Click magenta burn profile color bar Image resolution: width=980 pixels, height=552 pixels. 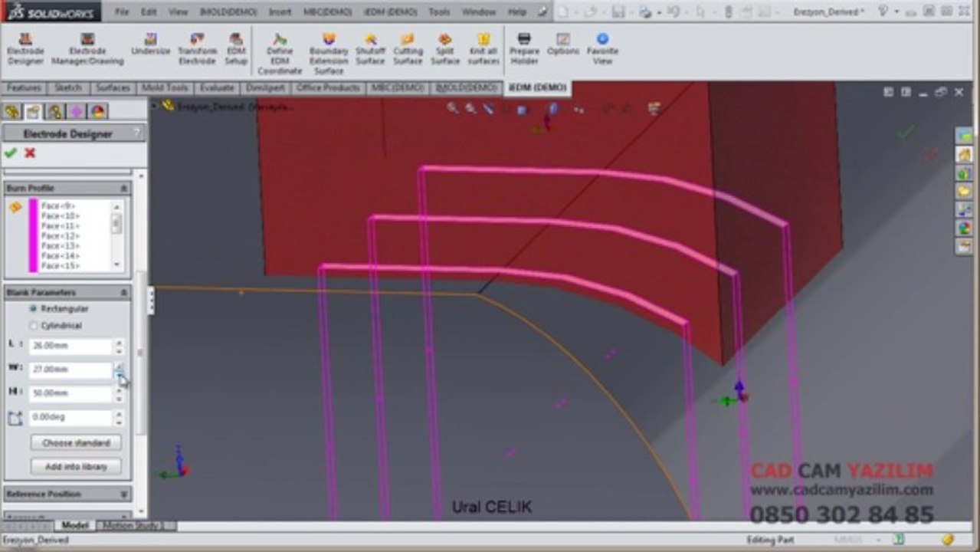click(33, 235)
